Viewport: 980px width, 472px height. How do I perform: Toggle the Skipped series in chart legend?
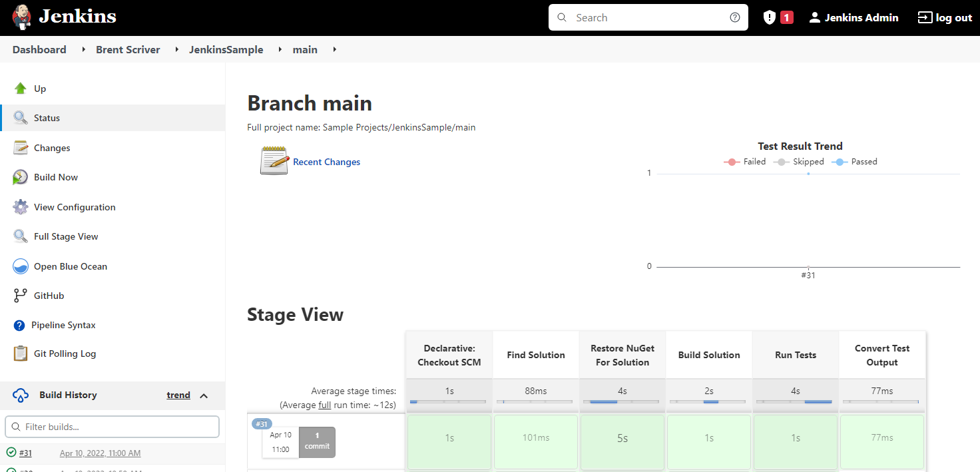coord(798,162)
